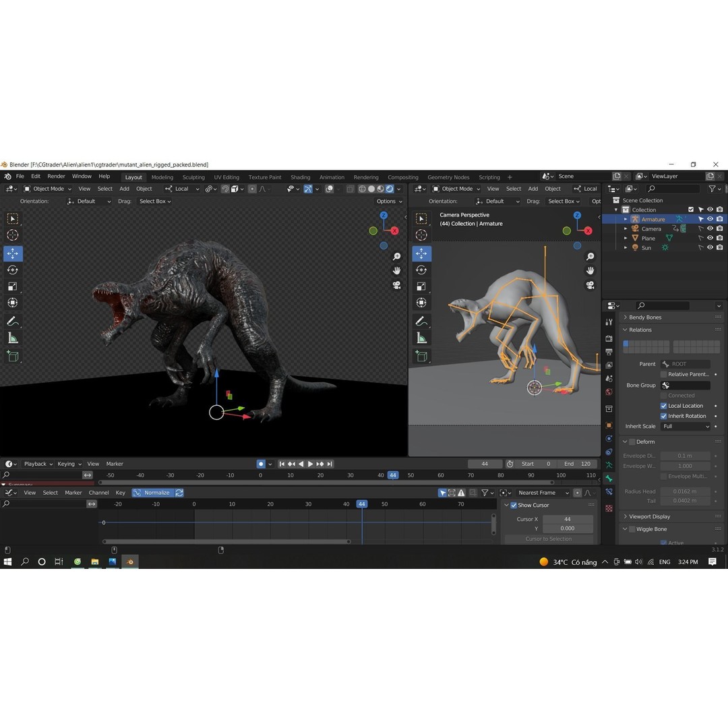Image resolution: width=728 pixels, height=728 pixels.
Task: Open the Bone properties tab
Action: pyautogui.click(x=609, y=478)
